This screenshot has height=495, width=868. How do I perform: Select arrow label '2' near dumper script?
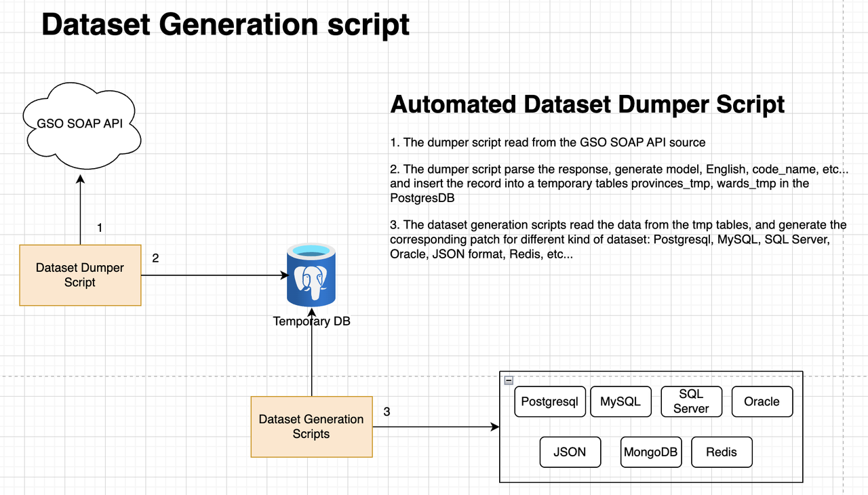155,258
